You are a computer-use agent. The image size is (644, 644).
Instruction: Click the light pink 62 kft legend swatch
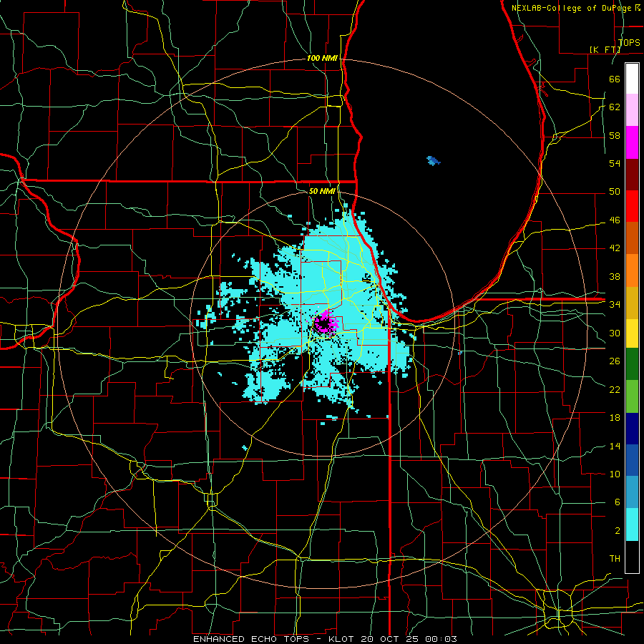pyautogui.click(x=632, y=110)
